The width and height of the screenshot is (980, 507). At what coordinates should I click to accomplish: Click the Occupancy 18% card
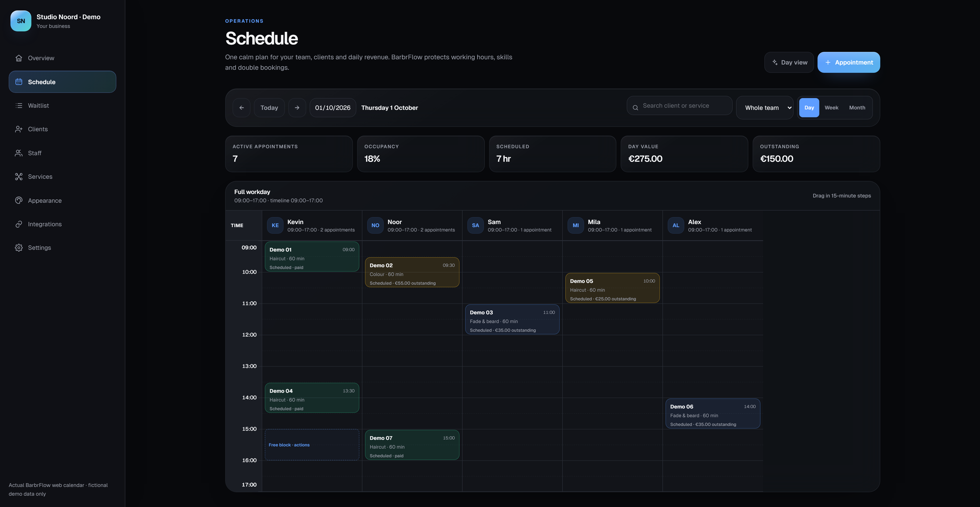(421, 154)
